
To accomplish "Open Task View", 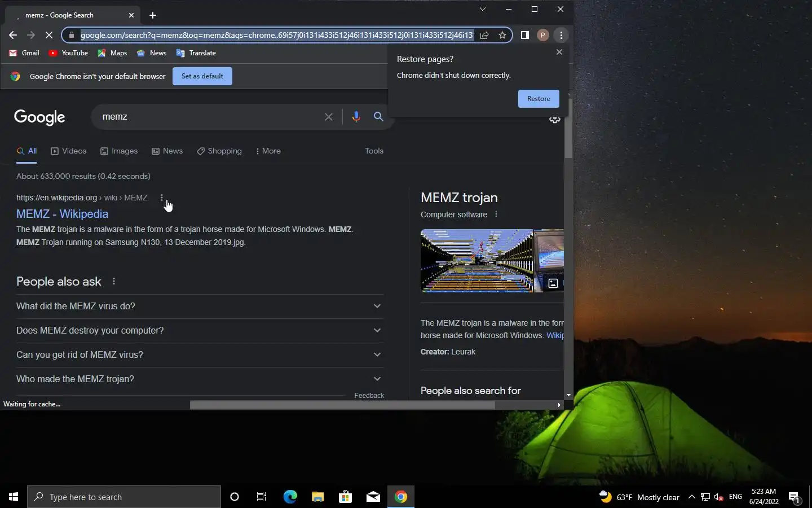I will (262, 497).
